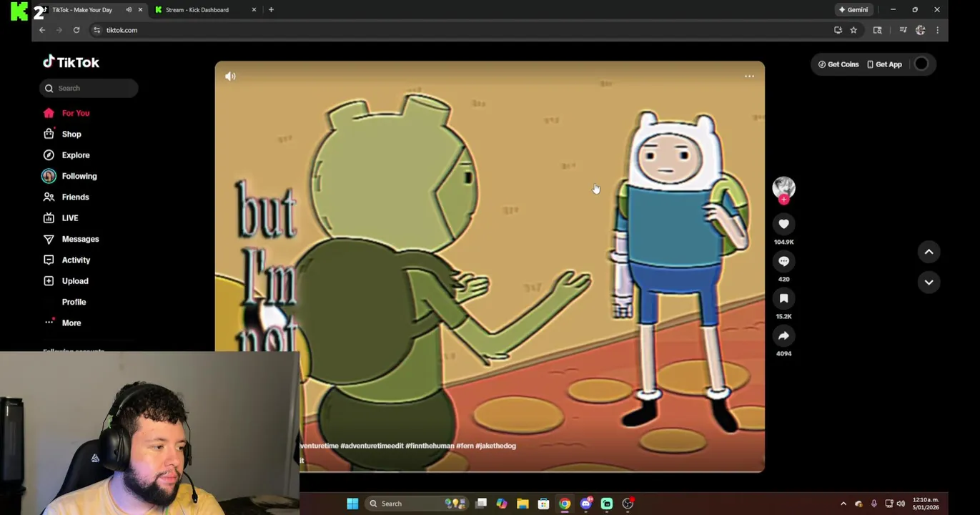
Task: Open the video more options menu
Action: (749, 76)
